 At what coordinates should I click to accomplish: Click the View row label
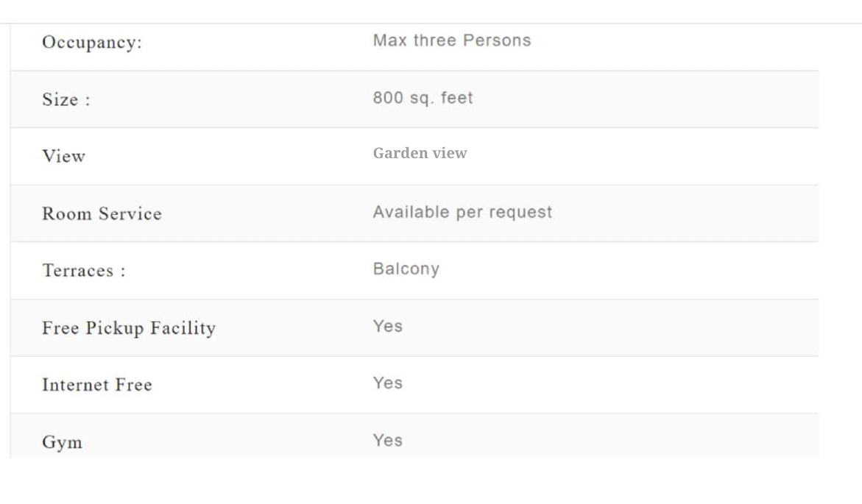tap(63, 156)
